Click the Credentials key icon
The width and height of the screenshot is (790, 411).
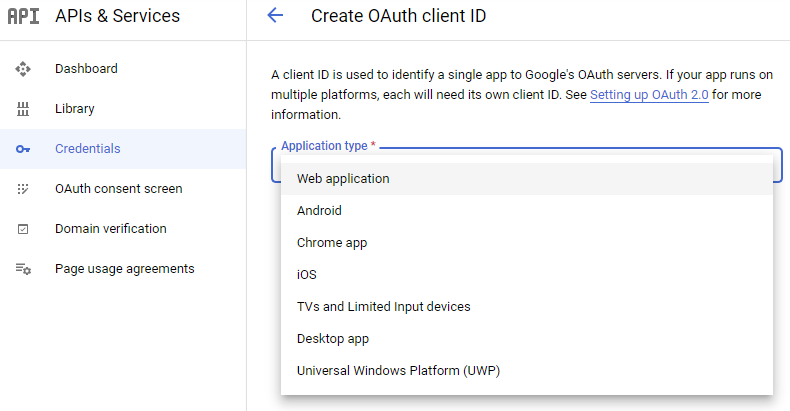[23, 149]
